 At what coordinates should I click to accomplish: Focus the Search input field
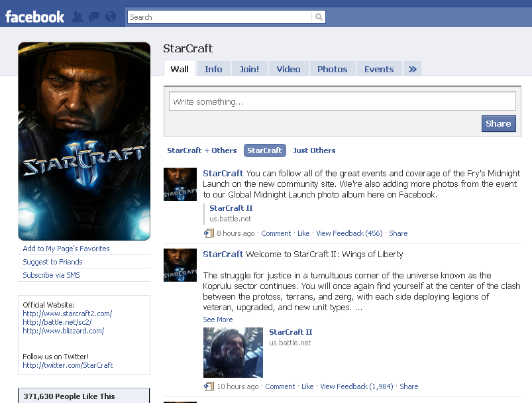(219, 17)
